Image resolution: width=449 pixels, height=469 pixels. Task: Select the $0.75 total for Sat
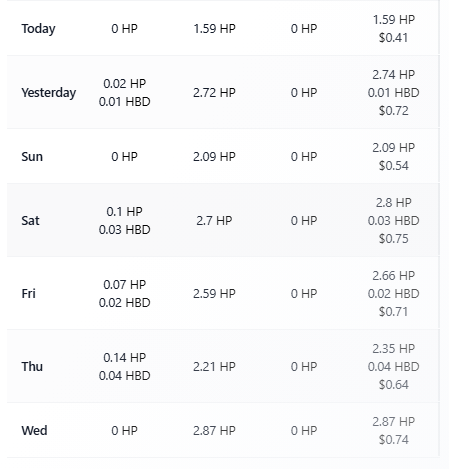pyautogui.click(x=393, y=239)
